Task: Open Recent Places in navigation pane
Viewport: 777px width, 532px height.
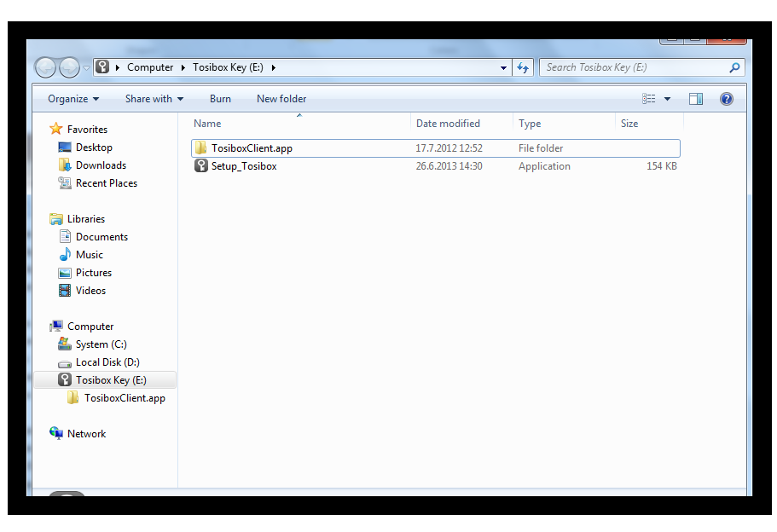Action: coord(107,182)
